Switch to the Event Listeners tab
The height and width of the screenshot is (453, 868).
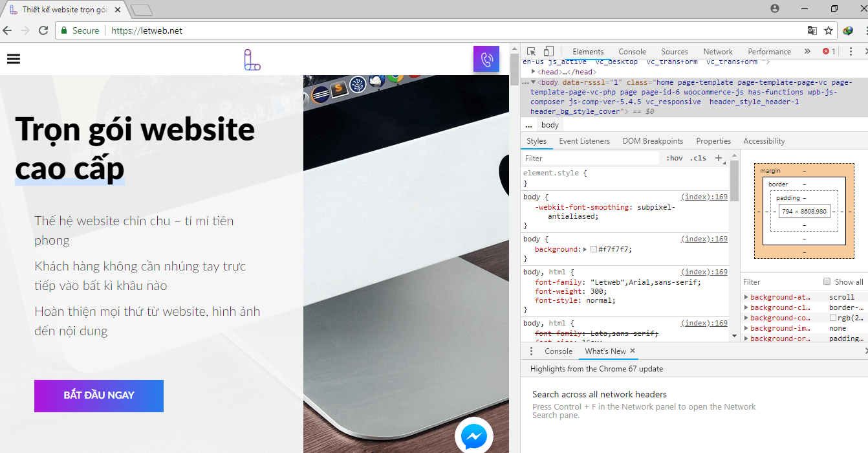pyautogui.click(x=584, y=141)
